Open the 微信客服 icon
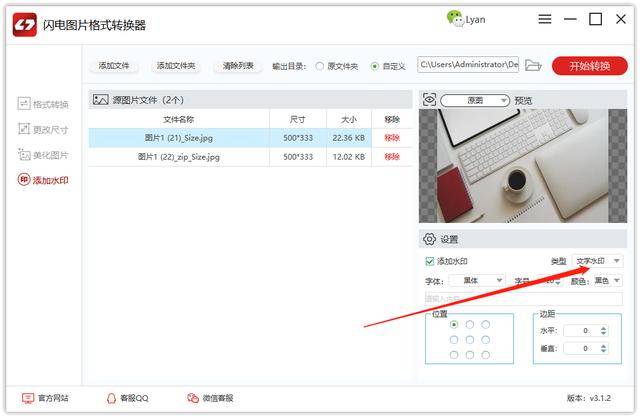This screenshot has height=418, width=640. point(193,398)
